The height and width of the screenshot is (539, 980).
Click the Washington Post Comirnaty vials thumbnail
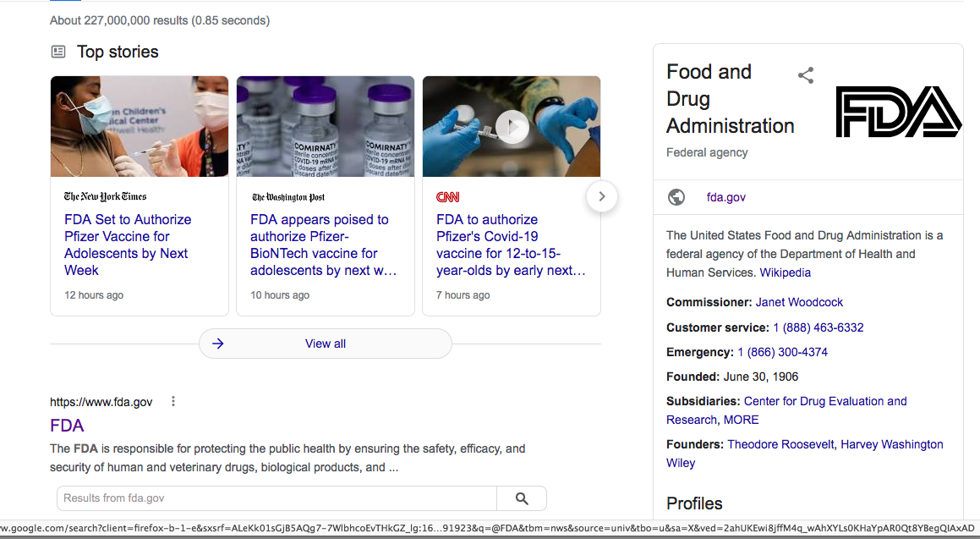tap(325, 126)
